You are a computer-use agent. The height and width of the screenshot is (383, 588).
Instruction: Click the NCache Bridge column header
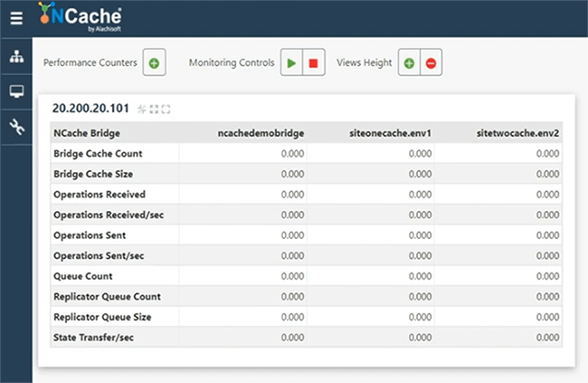[x=87, y=133]
